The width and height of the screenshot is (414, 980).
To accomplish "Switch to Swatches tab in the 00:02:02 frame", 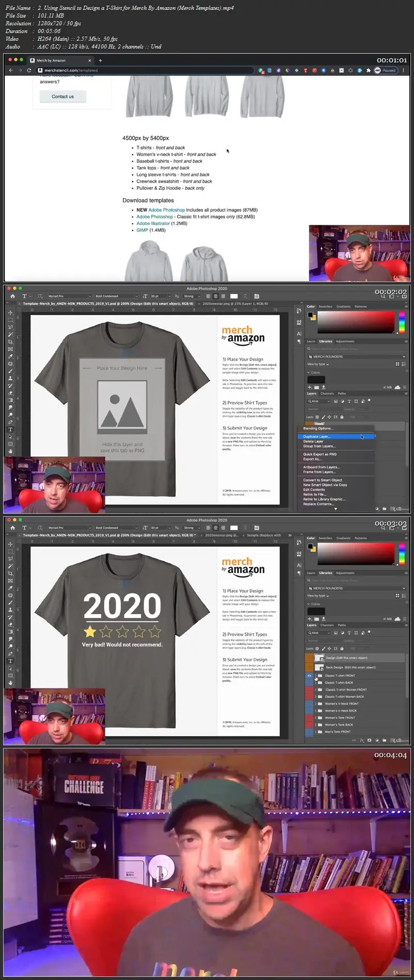I will [325, 306].
